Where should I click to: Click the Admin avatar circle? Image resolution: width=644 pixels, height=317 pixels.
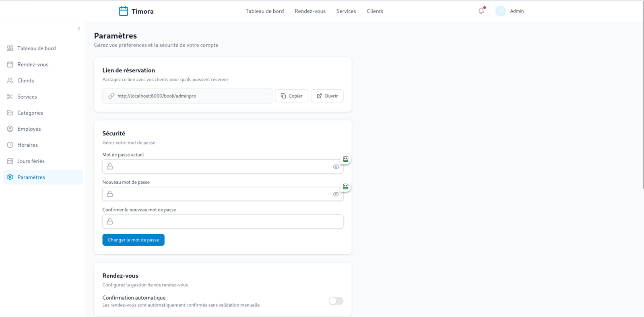(500, 11)
